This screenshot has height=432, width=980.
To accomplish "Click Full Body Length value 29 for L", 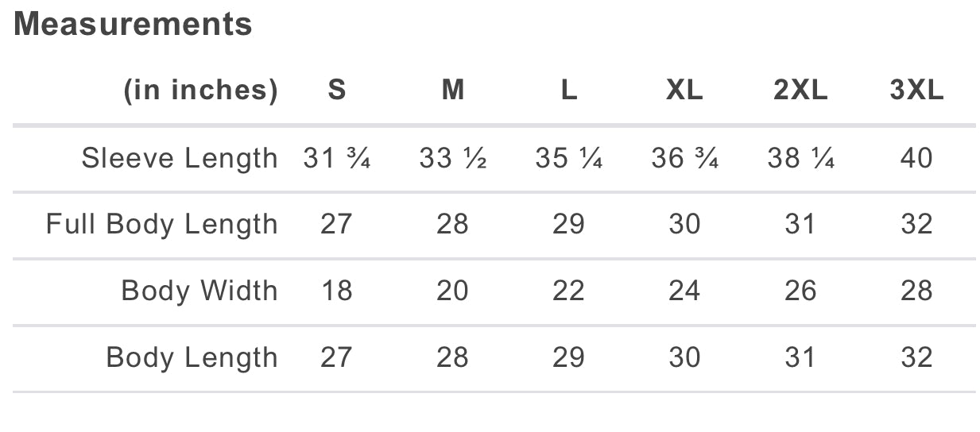I will click(569, 225).
